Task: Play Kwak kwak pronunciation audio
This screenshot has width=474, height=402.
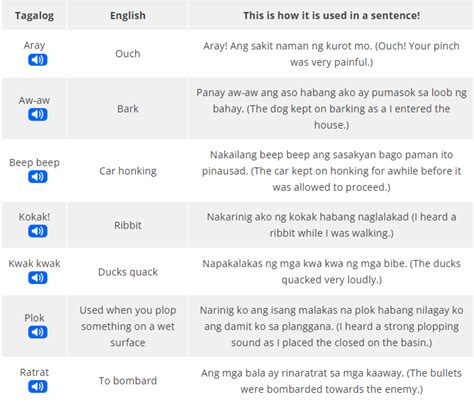Action: [x=38, y=278]
